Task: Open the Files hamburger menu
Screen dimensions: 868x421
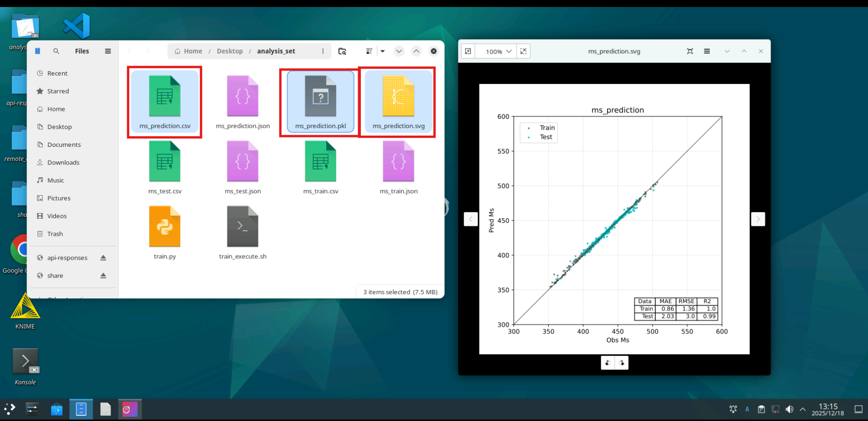Action: point(108,51)
